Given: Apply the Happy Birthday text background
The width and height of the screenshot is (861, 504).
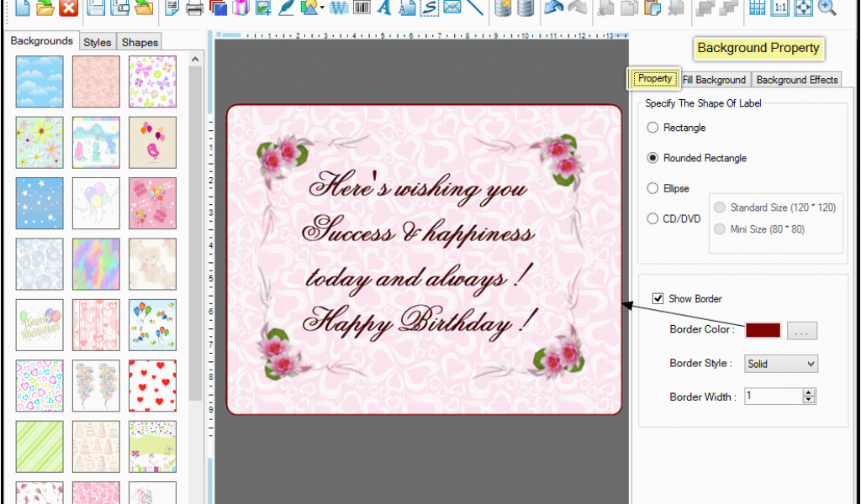Looking at the screenshot, I should tap(40, 325).
